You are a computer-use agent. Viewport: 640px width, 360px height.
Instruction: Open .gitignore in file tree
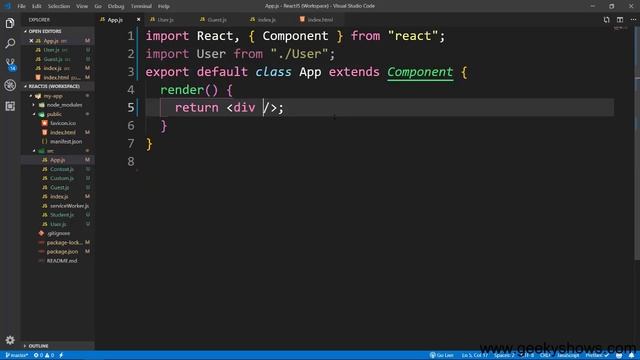point(58,233)
